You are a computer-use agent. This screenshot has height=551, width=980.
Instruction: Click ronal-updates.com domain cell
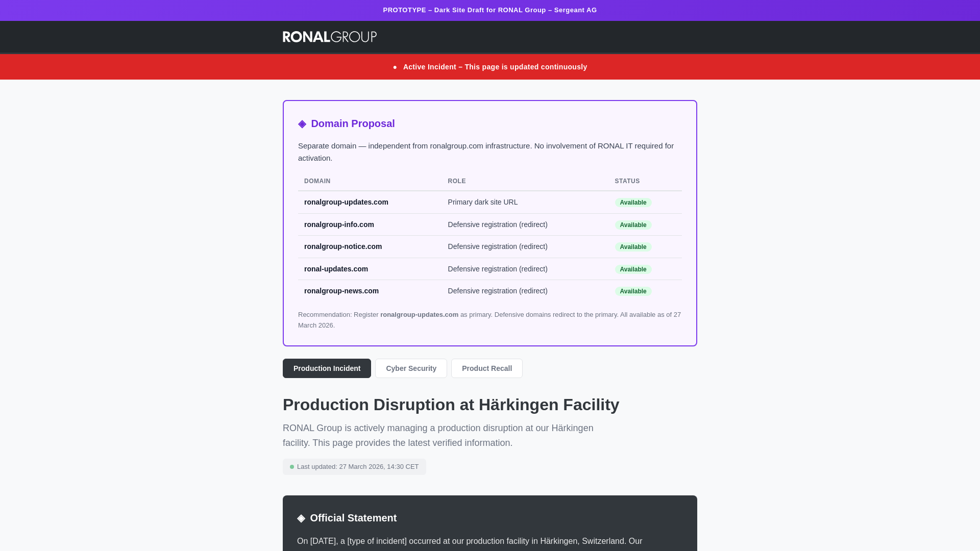[x=336, y=269]
